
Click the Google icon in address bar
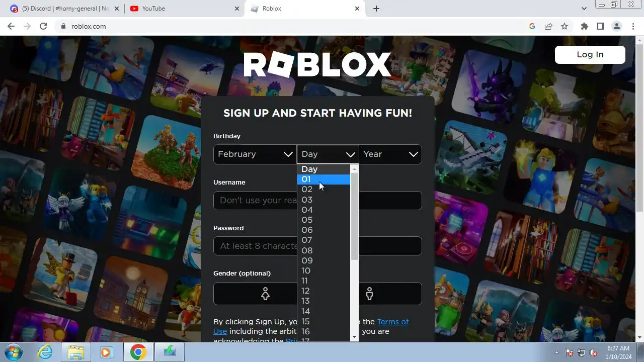click(x=532, y=26)
